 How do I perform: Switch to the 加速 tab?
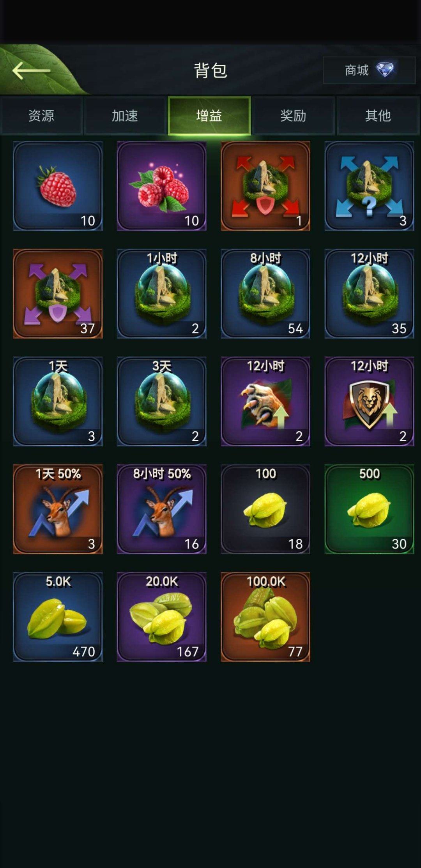pyautogui.click(x=125, y=116)
